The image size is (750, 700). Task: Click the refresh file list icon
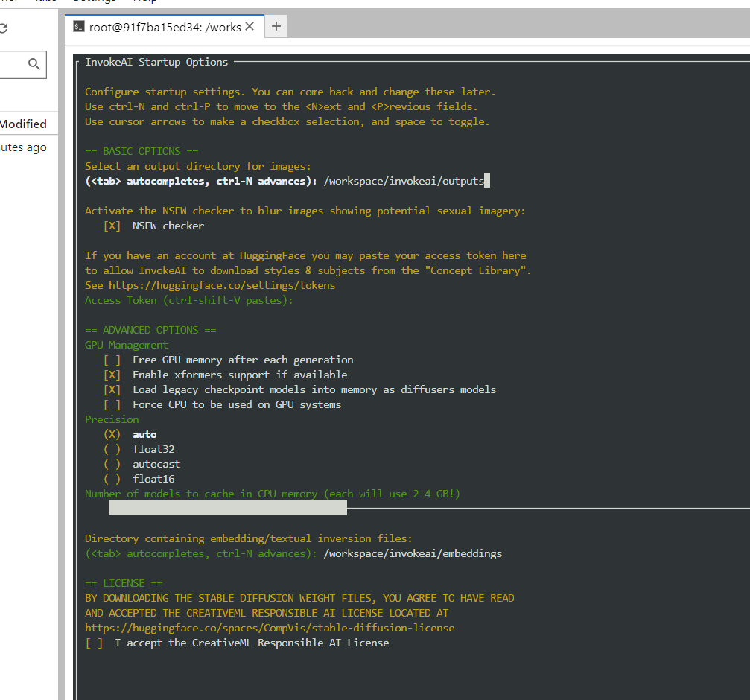pos(3,28)
